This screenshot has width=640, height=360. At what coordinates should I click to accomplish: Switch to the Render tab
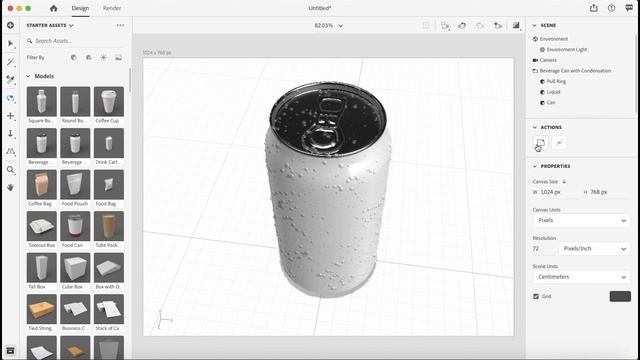112,8
